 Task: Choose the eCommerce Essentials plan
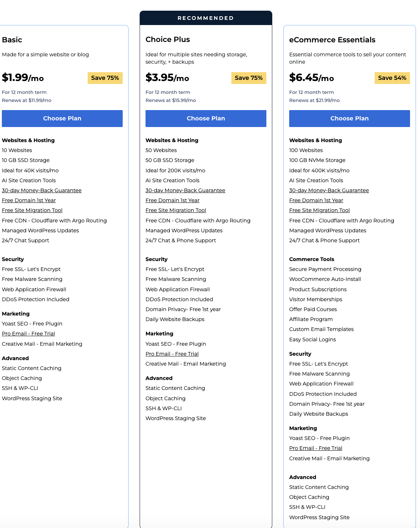[x=349, y=119]
